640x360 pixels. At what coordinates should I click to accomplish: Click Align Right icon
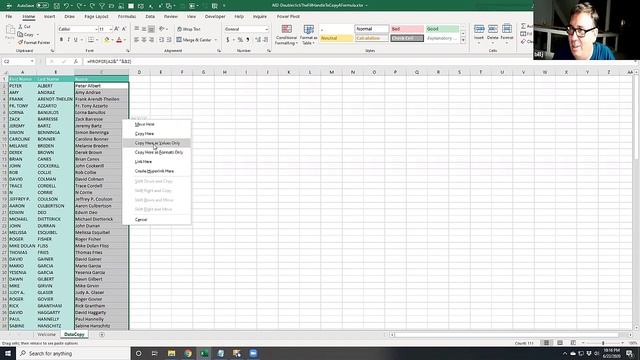151,40
